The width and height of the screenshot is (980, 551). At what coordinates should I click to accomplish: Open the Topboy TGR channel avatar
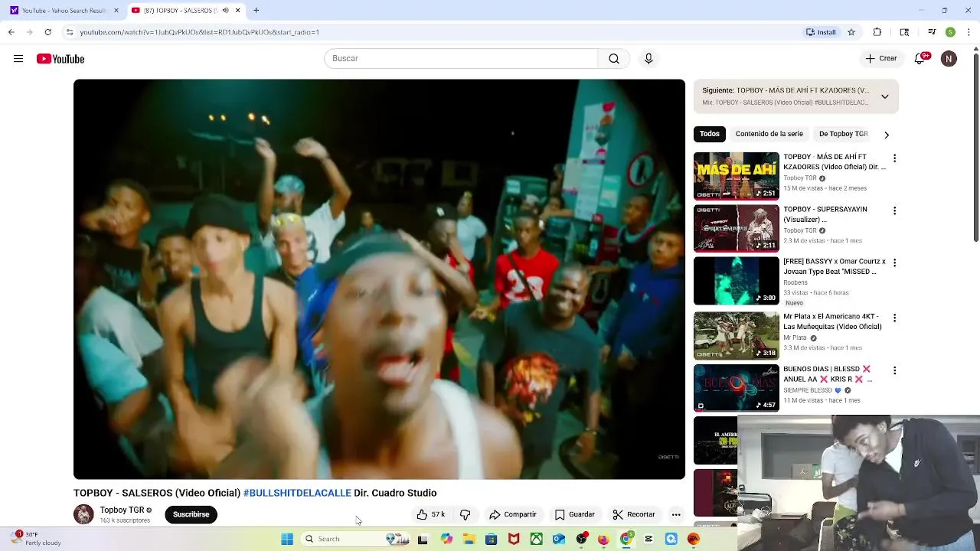tap(83, 514)
